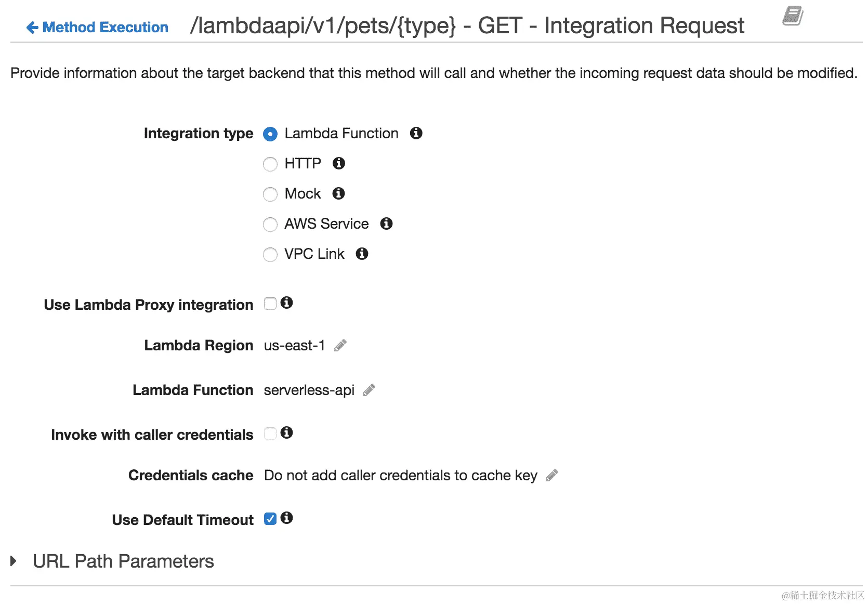This screenshot has height=604, width=868.
Task: Open the documentation book icon
Action: tap(793, 16)
